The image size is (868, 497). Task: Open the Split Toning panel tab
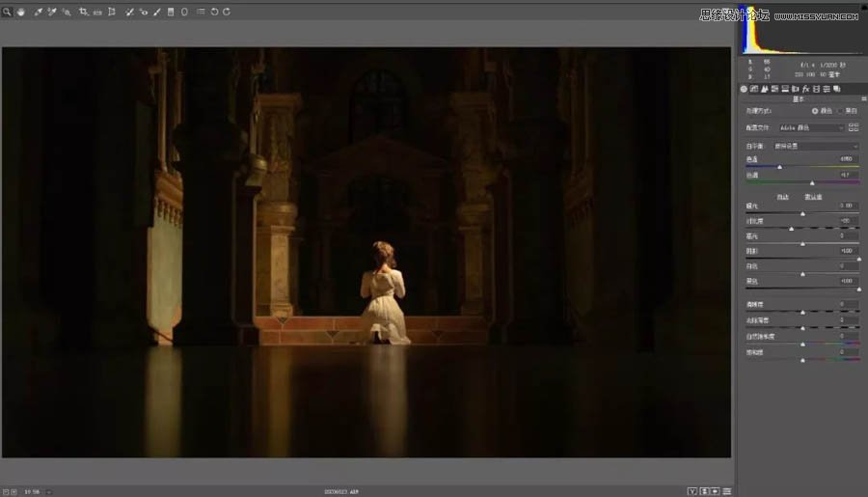(785, 89)
